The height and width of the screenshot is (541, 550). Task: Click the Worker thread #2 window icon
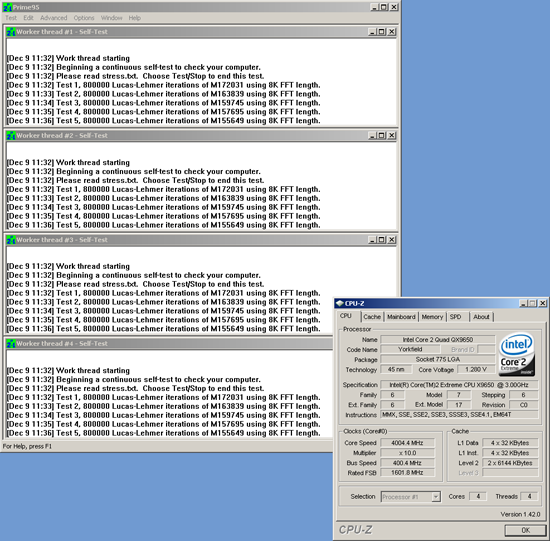click(11, 135)
